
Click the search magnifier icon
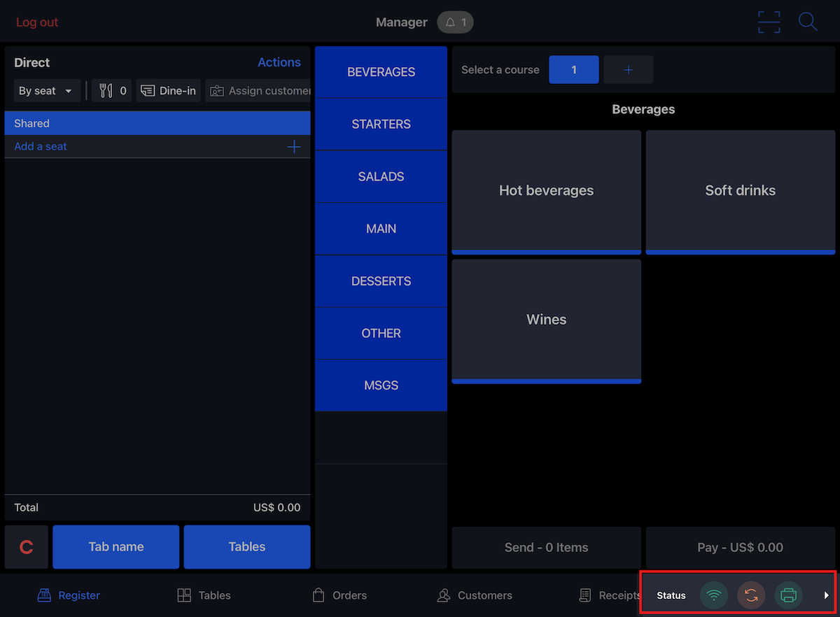pyautogui.click(x=808, y=22)
